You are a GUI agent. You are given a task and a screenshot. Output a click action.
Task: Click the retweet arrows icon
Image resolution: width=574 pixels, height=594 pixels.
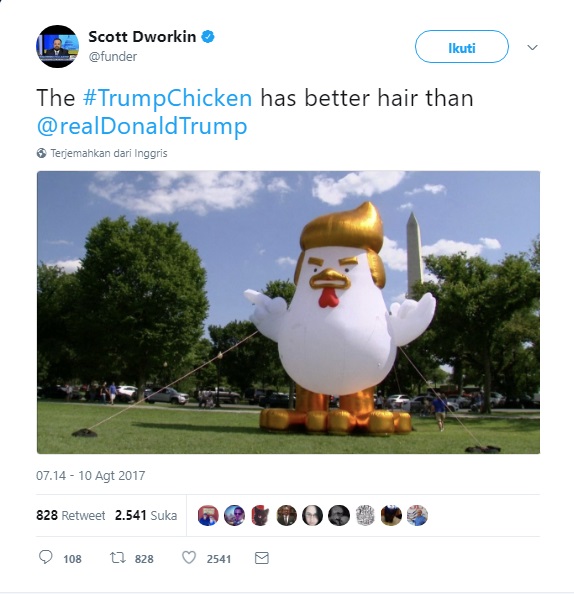117,558
